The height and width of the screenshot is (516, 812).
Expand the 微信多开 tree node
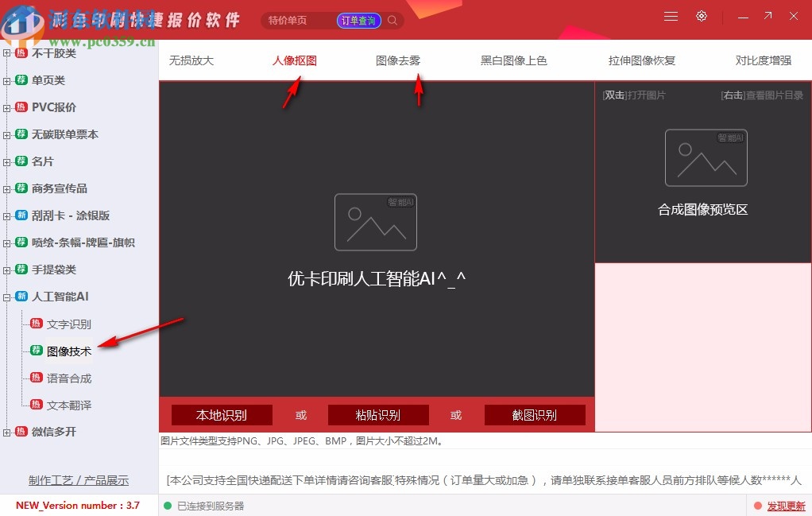(x=6, y=433)
